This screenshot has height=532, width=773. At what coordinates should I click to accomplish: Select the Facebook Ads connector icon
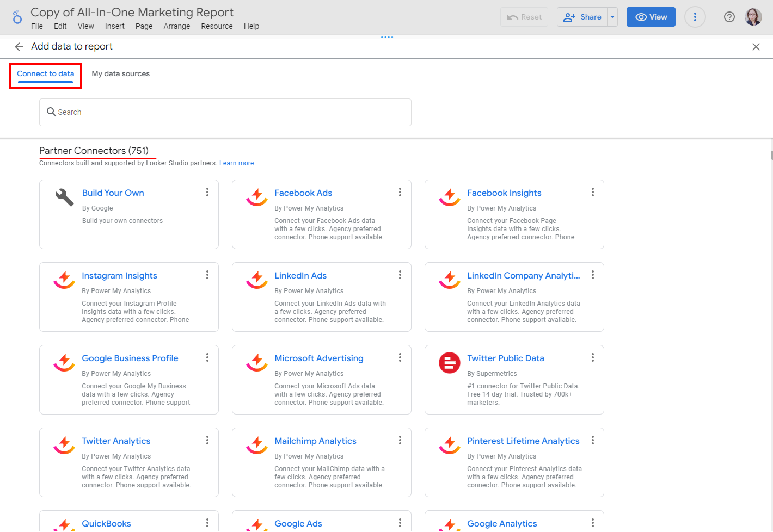[x=256, y=197]
